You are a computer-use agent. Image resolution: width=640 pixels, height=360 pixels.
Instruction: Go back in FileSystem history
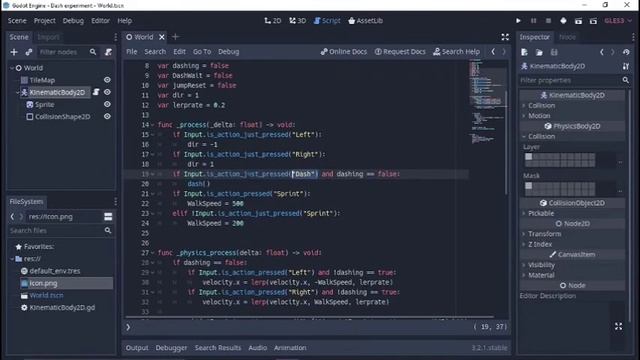12,217
